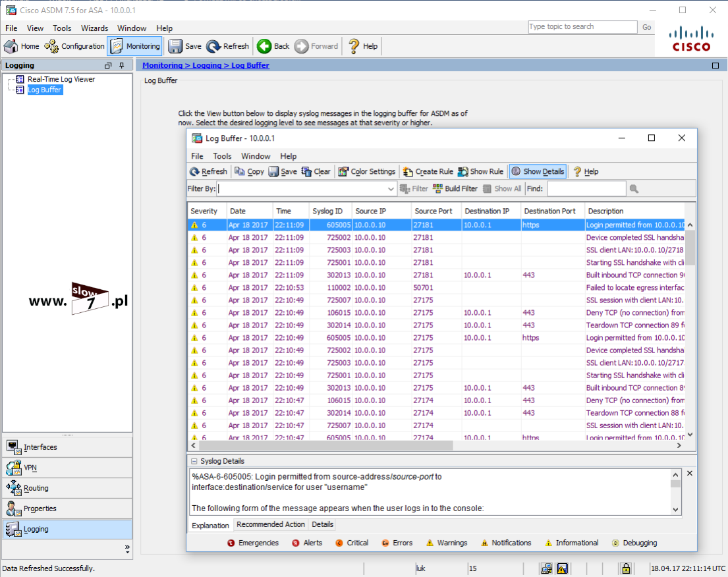Click the lock icon in status bar
728x577 pixels.
626,568
